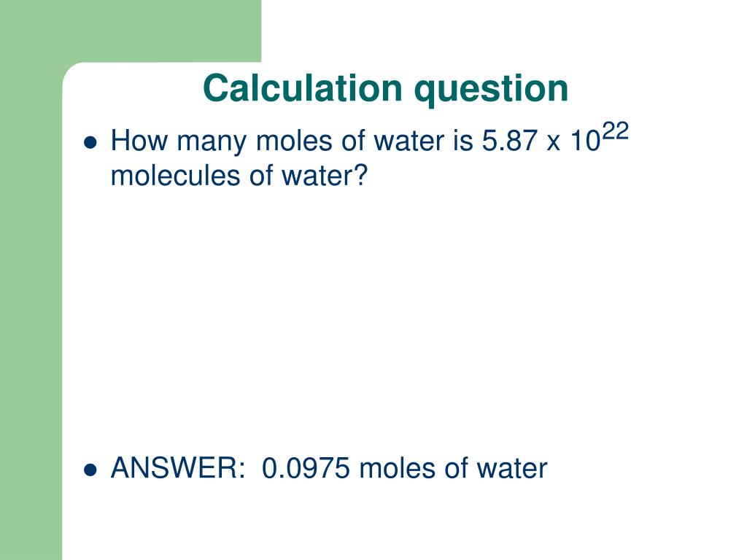This screenshot has height=560, width=747.
Task: Click the green block above the title
Action: click(x=131, y=31)
